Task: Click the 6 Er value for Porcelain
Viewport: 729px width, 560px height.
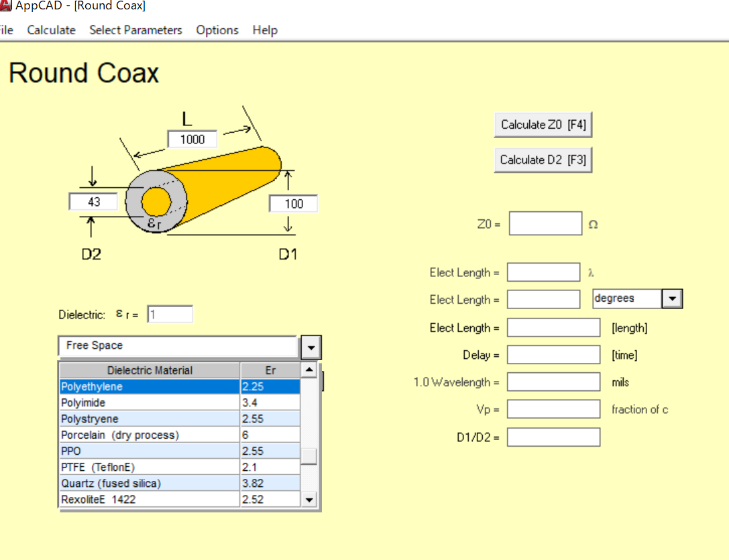Action: coord(270,435)
